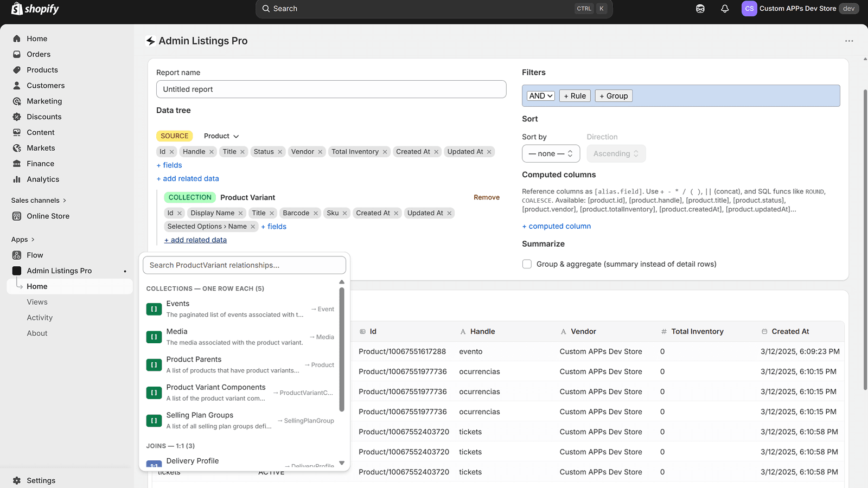
Task: Open the page more actions menu
Action: tap(849, 41)
